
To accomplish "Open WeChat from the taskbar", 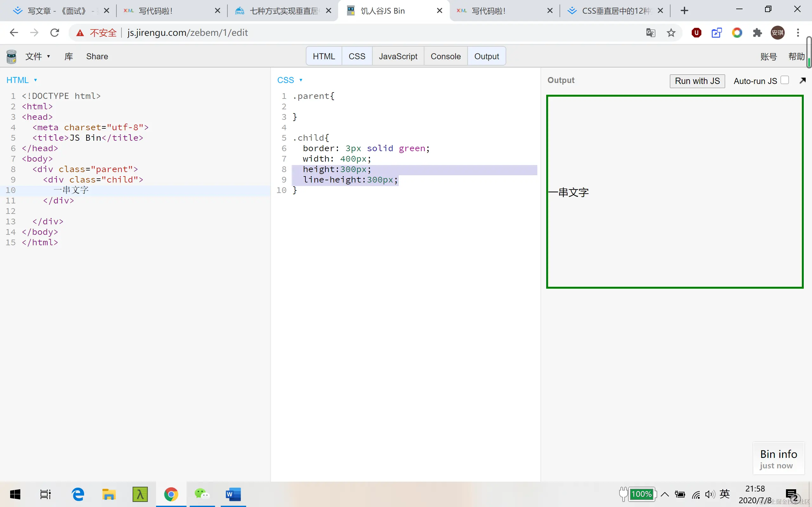I will point(202,494).
